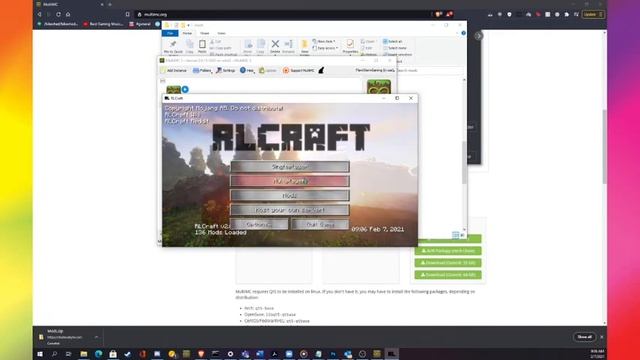
Task: Click Support MultiMC Patreon button
Action: 299,70
